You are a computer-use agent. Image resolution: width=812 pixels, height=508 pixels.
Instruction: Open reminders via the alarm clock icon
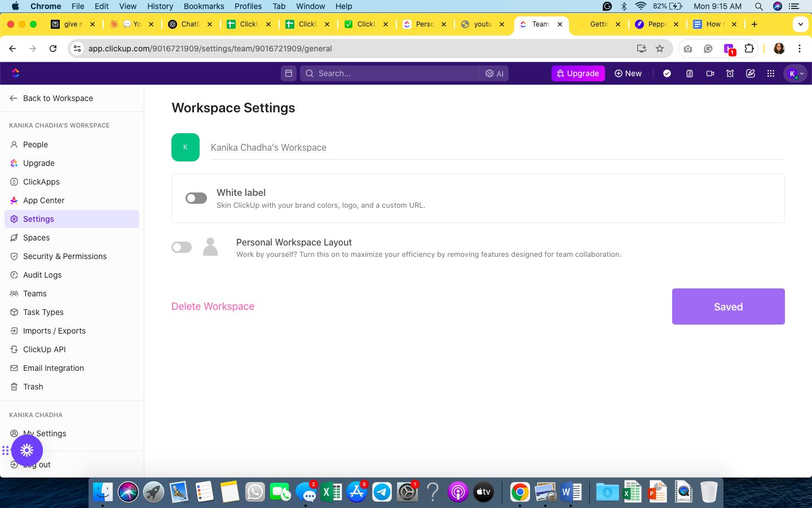(730, 73)
